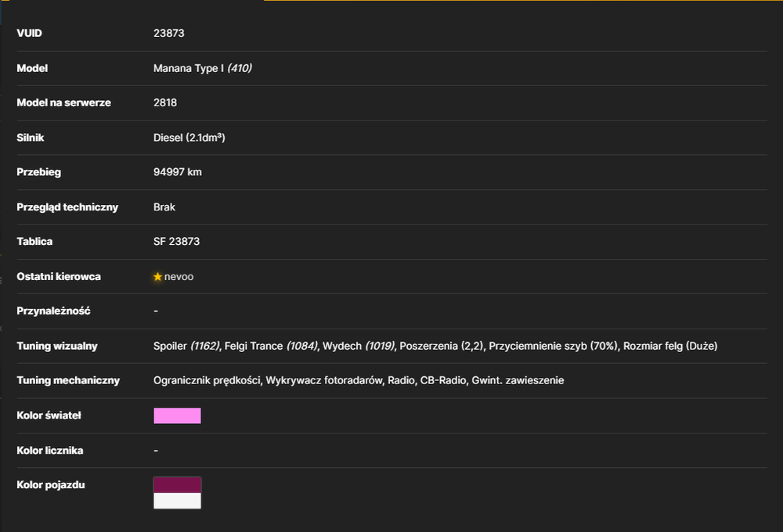
Task: Open the nevoo driver profile link
Action: click(x=179, y=276)
